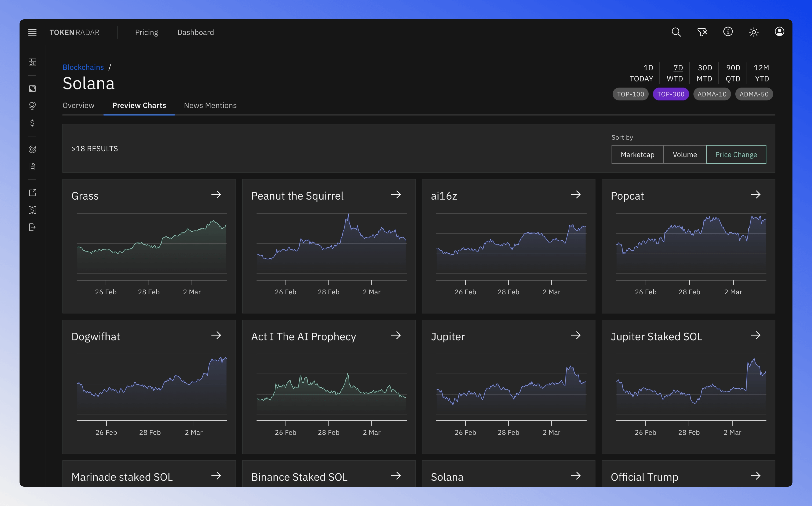The height and width of the screenshot is (506, 812).
Task: Switch to the Overview tab
Action: [x=78, y=105]
